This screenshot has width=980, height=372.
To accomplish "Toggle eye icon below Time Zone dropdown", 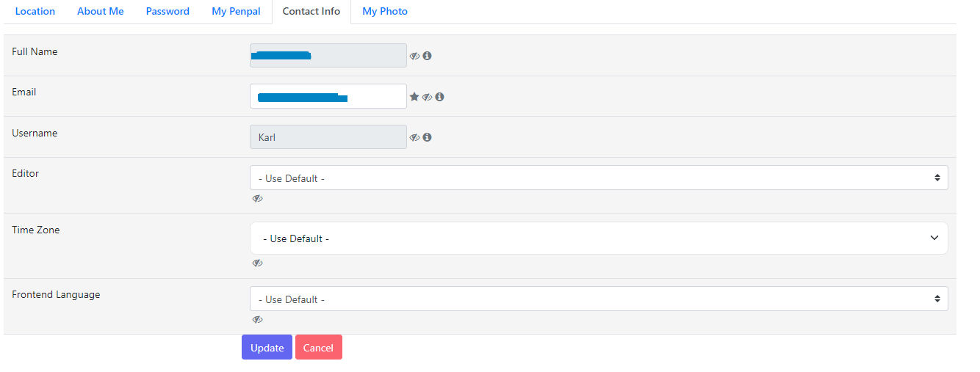I will (257, 263).
